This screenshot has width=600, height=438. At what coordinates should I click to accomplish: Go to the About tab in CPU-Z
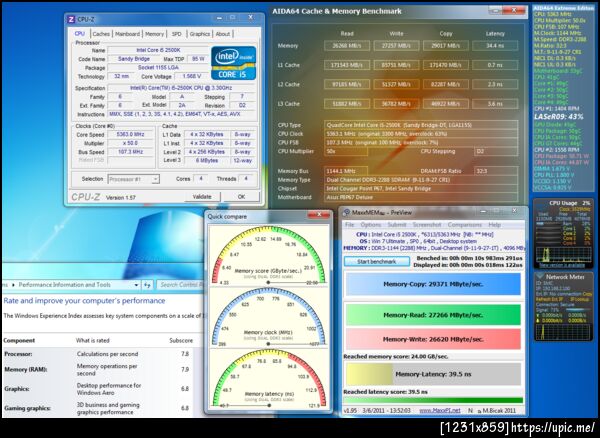coord(223,34)
